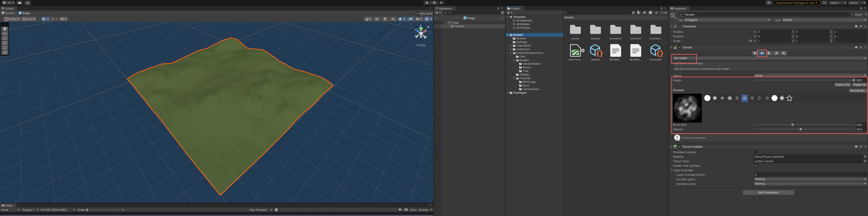Select the Hand tool in Scene view
Image resolution: width=868 pixels, height=216 pixels.
pyautogui.click(x=5, y=29)
